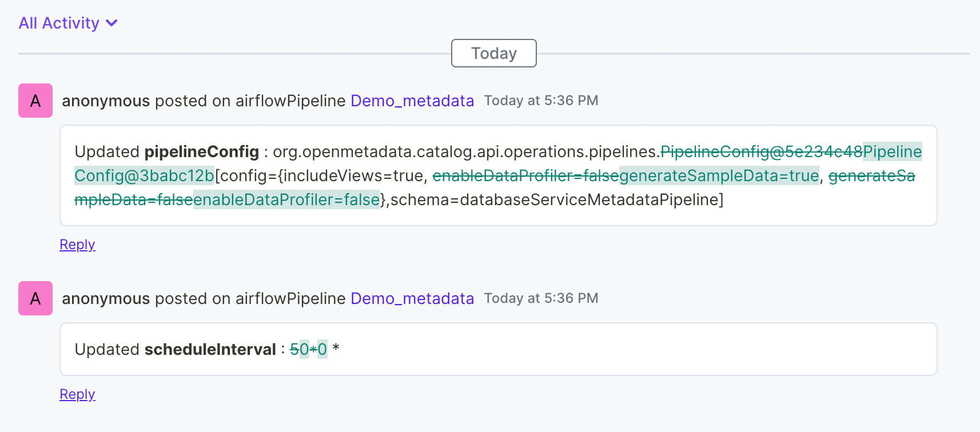980x432 pixels.
Task: Click struck-through enableDataProfiler=false text
Action: pos(526,175)
